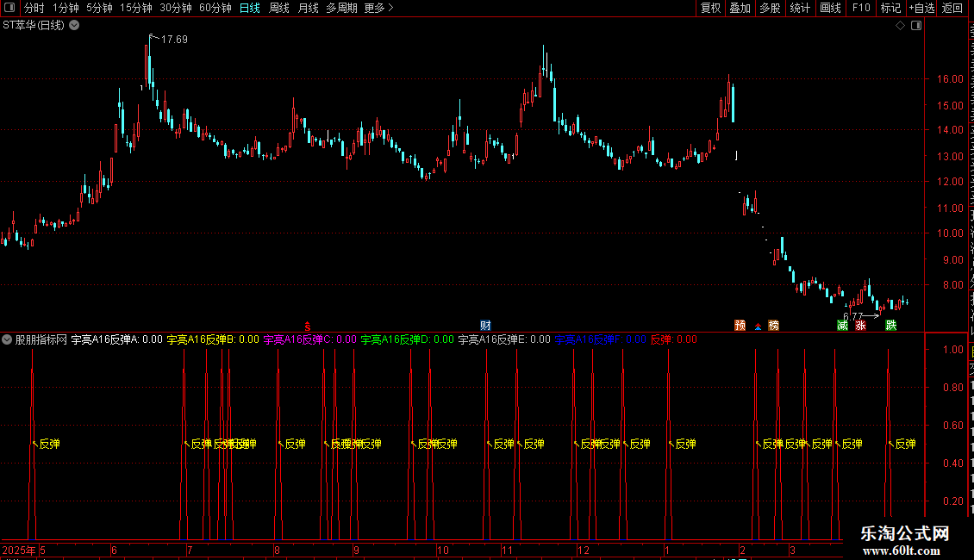Click the green 跌 event marker
Image resolution: width=974 pixels, height=560 pixels.
[890, 326]
